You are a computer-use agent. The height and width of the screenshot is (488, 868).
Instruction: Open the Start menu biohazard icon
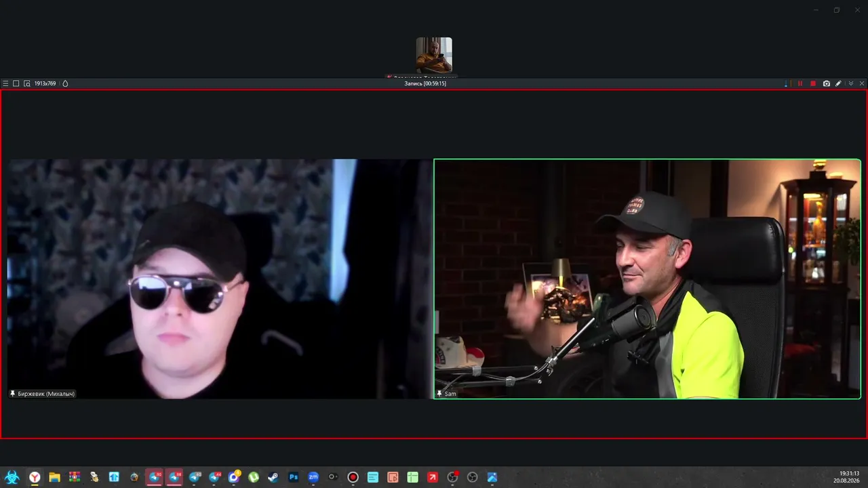pyautogui.click(x=12, y=477)
